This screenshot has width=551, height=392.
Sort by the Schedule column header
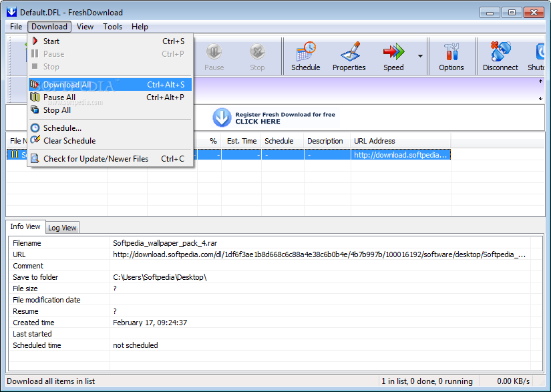click(283, 141)
